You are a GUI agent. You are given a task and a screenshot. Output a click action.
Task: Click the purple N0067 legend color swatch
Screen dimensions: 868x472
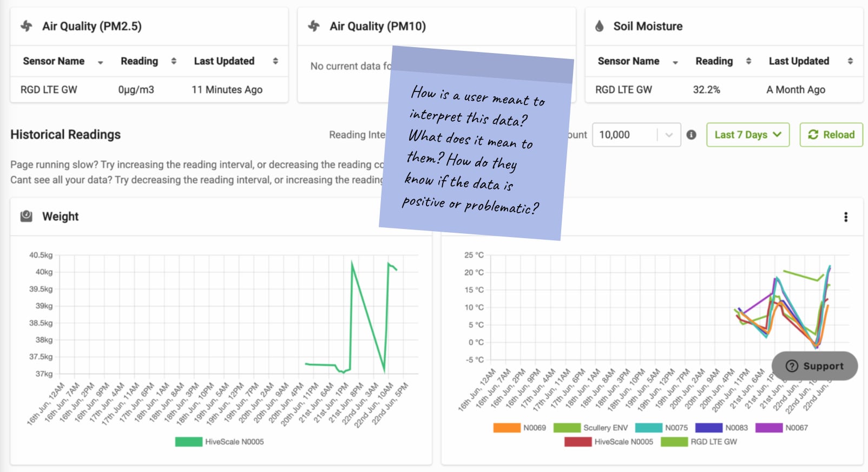[769, 428]
